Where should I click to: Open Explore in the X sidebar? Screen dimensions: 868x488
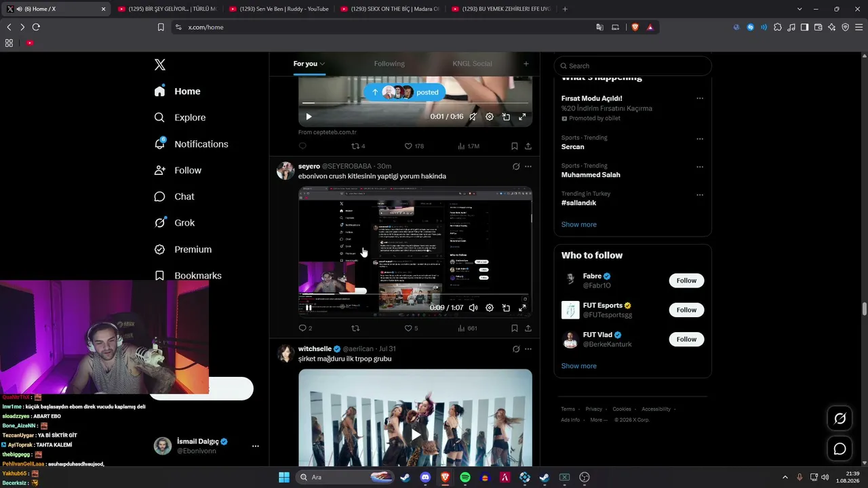[180, 117]
